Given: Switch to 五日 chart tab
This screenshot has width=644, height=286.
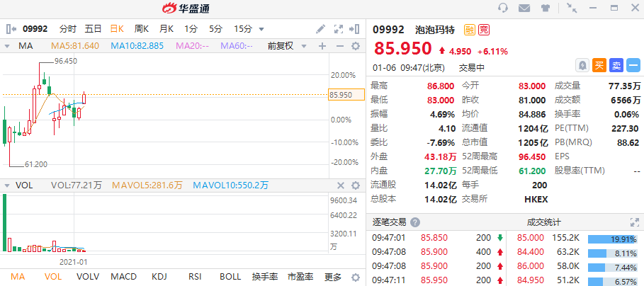Looking at the screenshot, I should click(94, 29).
